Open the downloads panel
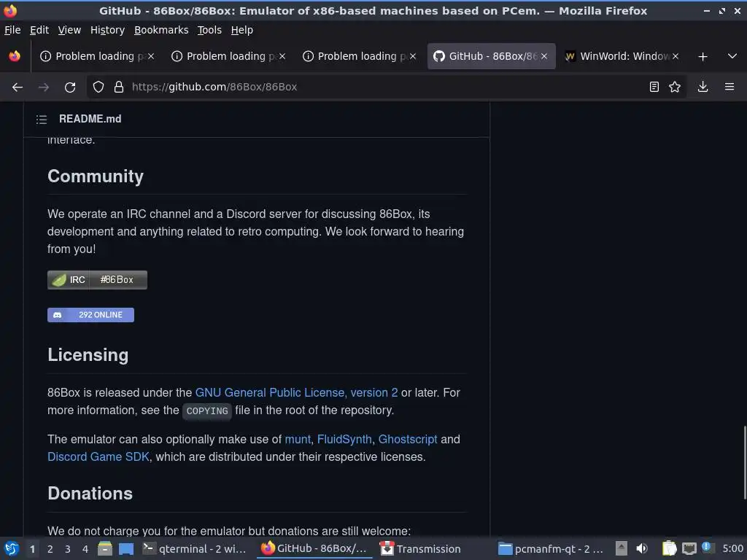Screen dimensions: 747x560 click(x=703, y=87)
